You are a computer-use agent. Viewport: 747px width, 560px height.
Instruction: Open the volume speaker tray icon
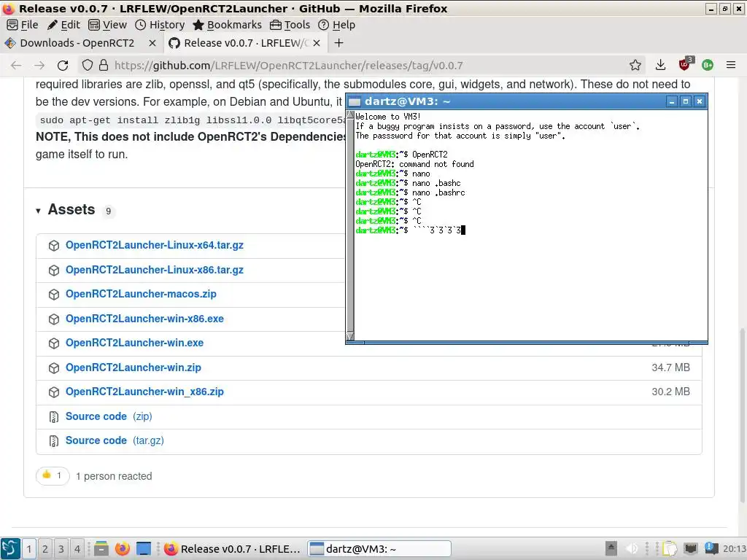point(632,548)
